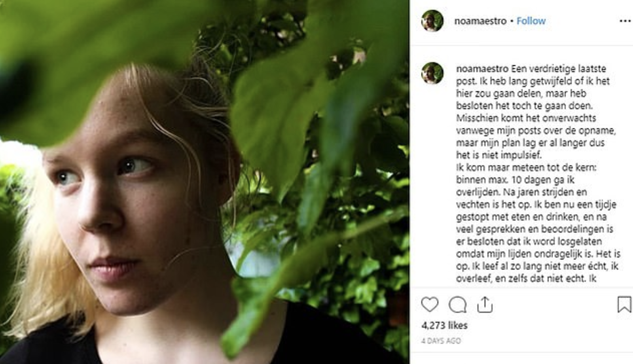
Task: Click the line 'het is niet impulsief.'
Action: [499, 155]
